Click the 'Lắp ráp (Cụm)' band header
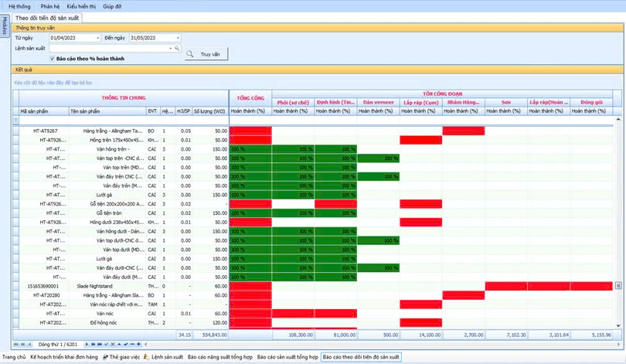Viewport: 626px width, 364px height. (420, 103)
